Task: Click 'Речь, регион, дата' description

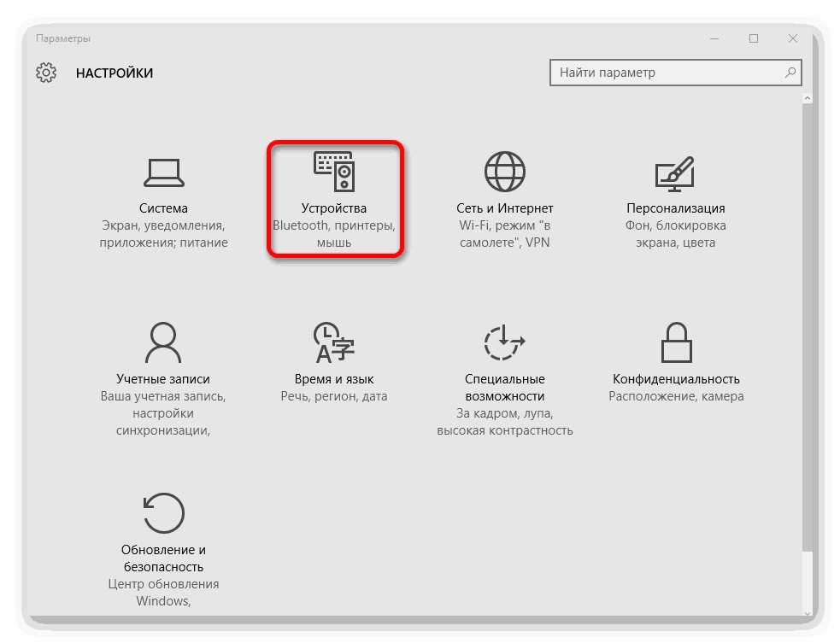Action: [x=334, y=396]
